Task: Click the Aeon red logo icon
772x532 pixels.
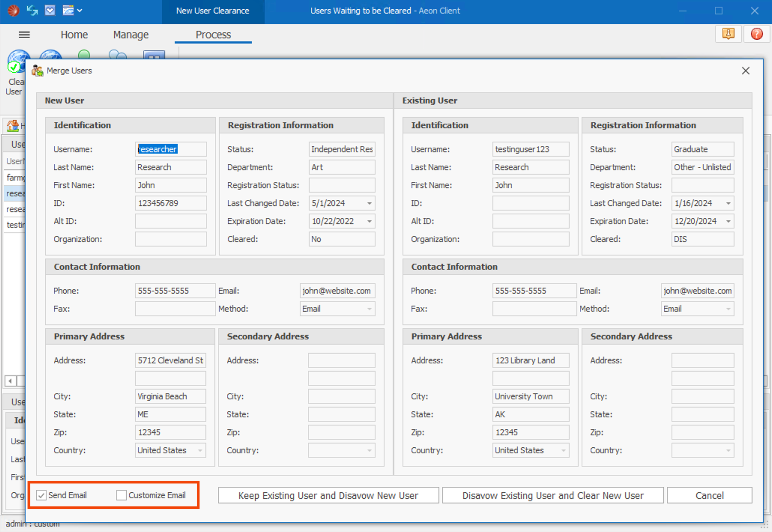Action: tap(13, 10)
